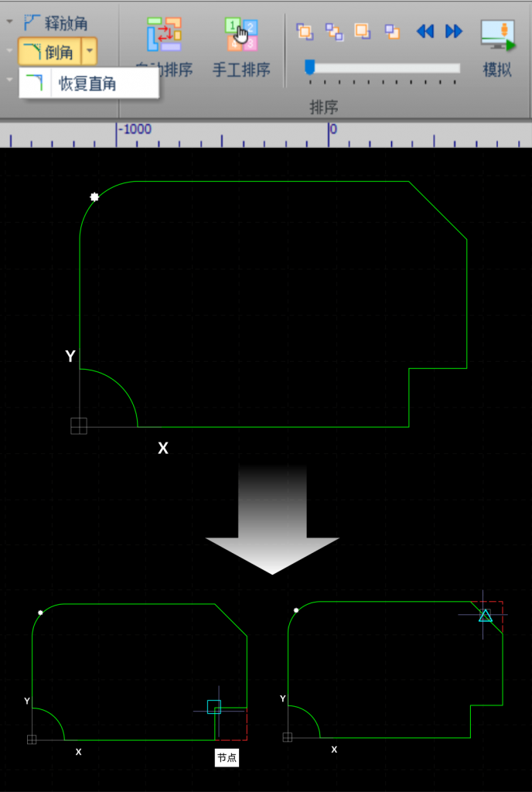
Task: Click the origin square at top shape's corner
Action: click(x=79, y=425)
